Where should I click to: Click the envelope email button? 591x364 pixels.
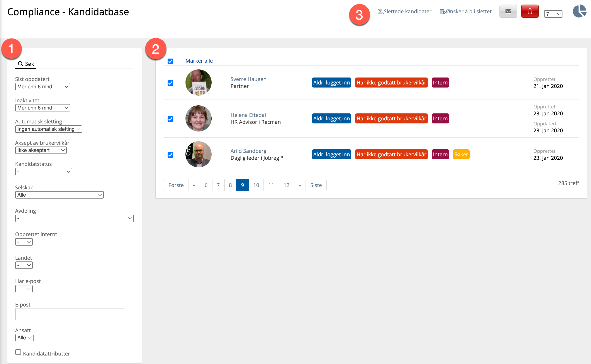point(508,11)
